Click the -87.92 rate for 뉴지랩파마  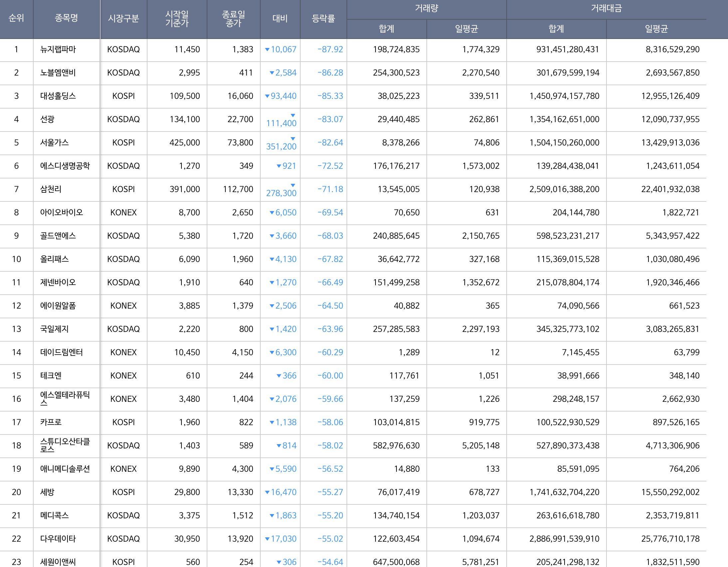click(x=330, y=49)
